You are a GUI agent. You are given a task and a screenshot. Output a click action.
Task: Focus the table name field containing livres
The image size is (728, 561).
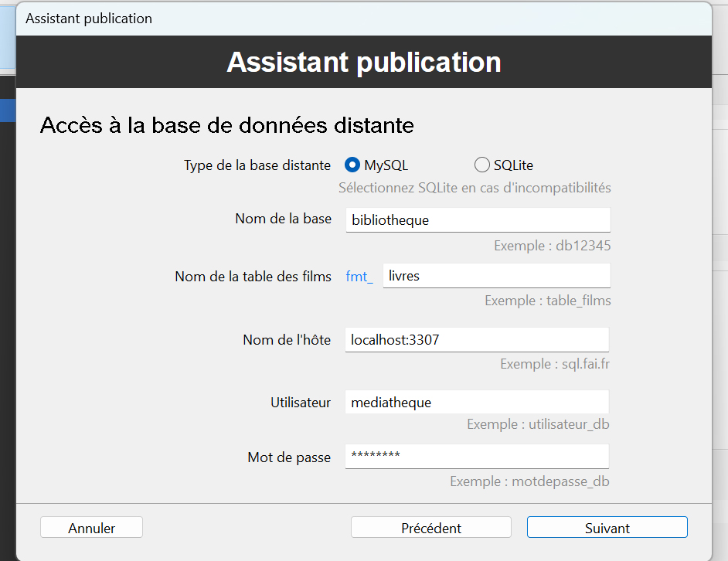tap(496, 276)
